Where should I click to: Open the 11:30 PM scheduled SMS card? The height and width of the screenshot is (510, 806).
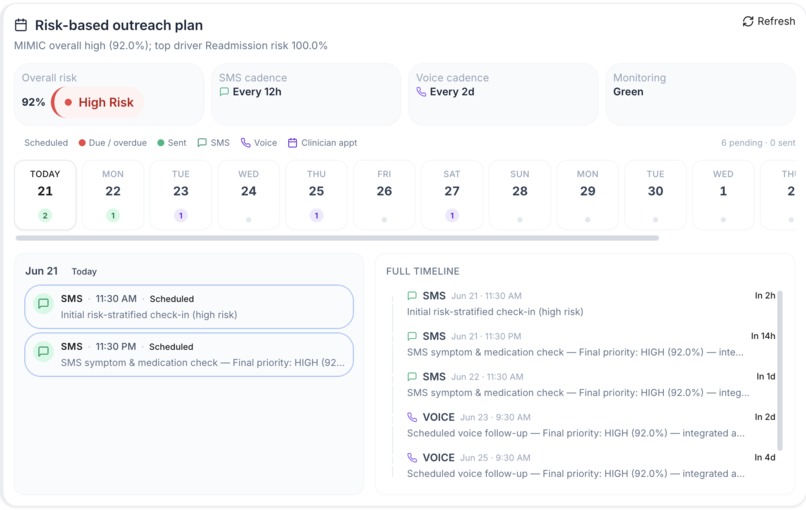pyautogui.click(x=189, y=355)
